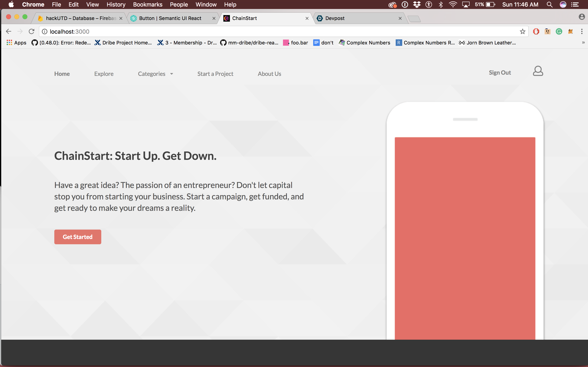The height and width of the screenshot is (367, 588).
Task: Open the MetaMask fox extension
Action: (x=570, y=32)
